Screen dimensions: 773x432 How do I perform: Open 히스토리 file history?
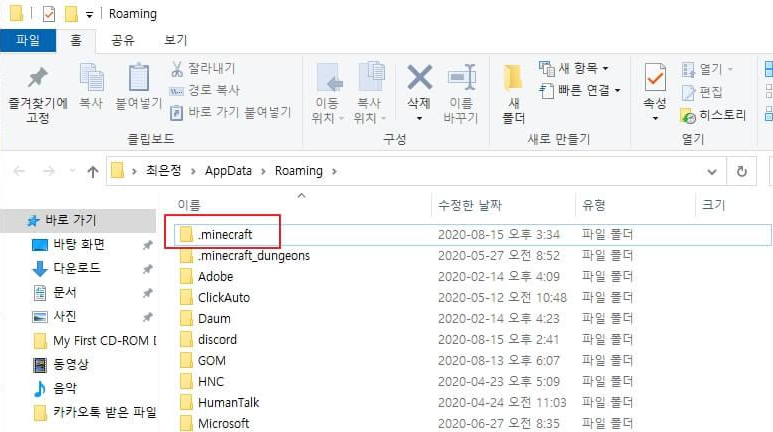713,115
